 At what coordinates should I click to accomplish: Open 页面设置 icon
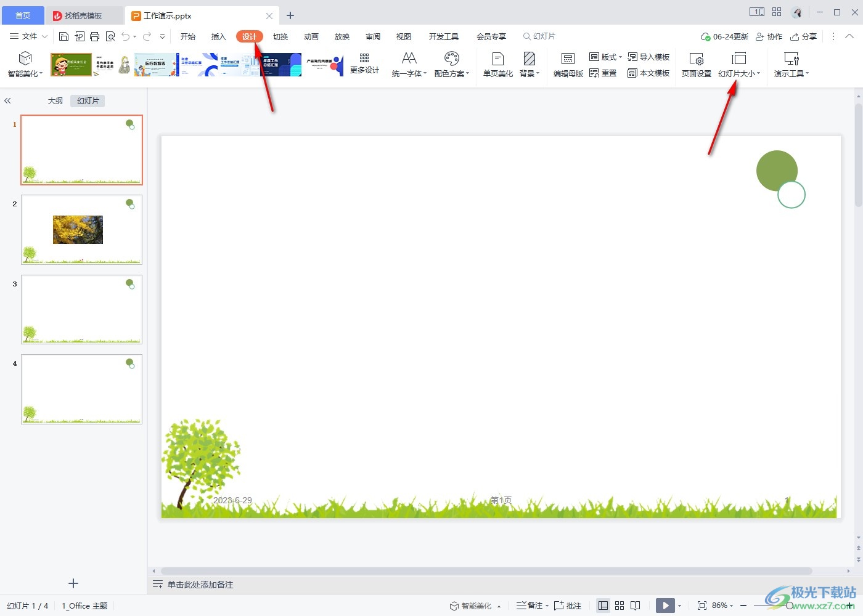click(x=697, y=59)
